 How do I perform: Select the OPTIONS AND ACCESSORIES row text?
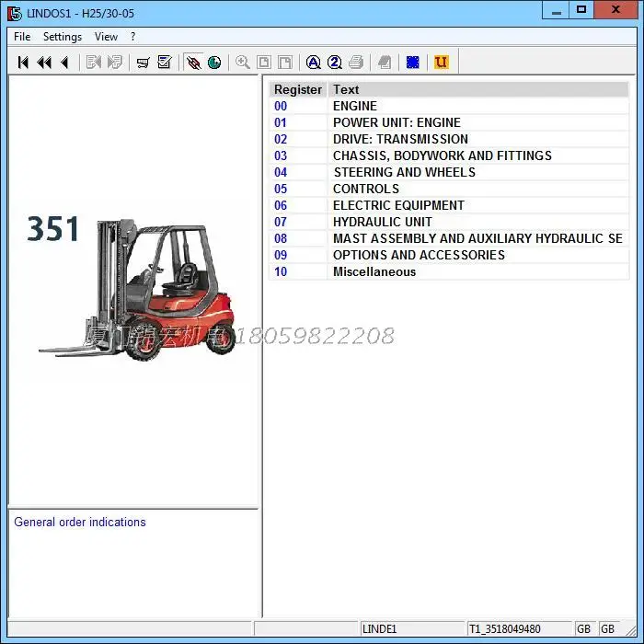coord(419,255)
